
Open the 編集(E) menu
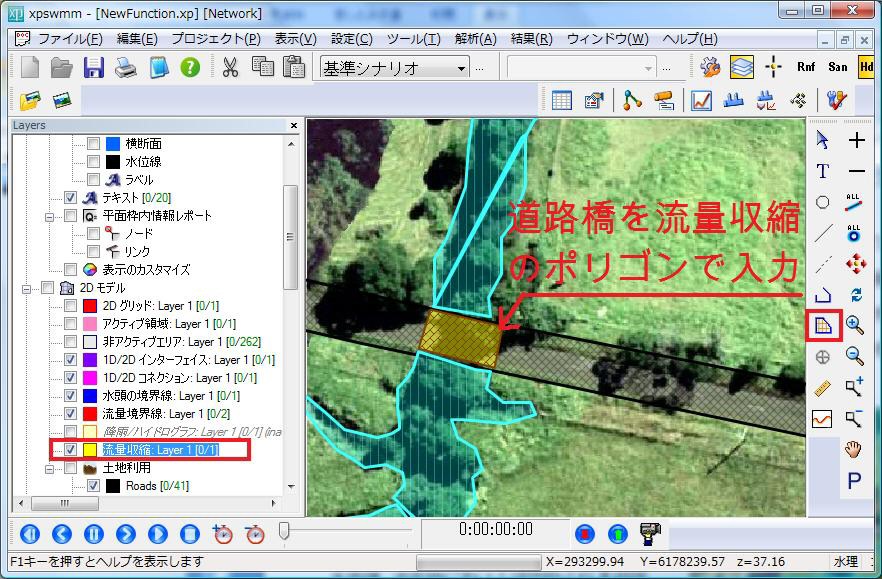click(x=137, y=39)
